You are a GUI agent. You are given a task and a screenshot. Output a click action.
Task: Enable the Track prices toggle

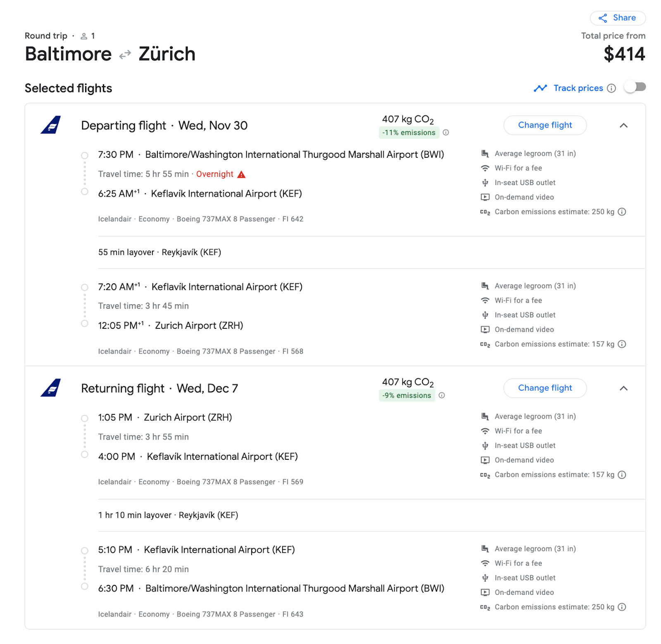pos(635,87)
